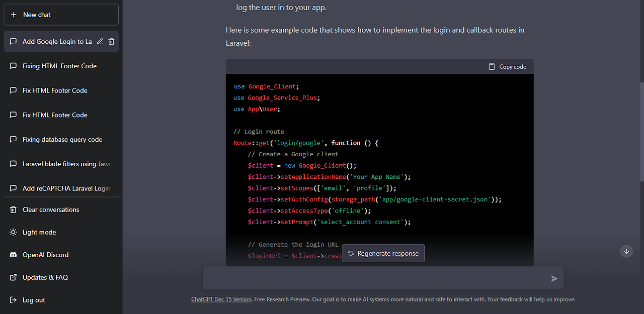Screen dimensions: 644x314
Task: Switch the interface to Light mode
Action: point(40,232)
